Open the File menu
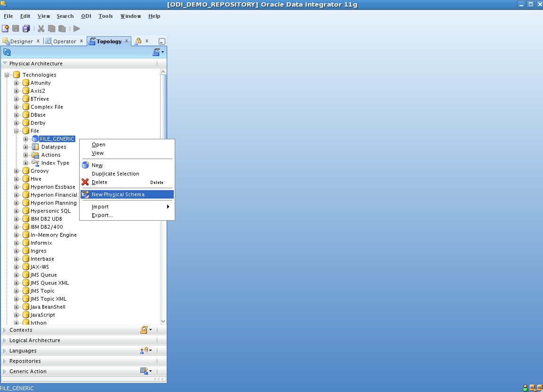Screen dimensions: 543x392 click(x=8, y=16)
